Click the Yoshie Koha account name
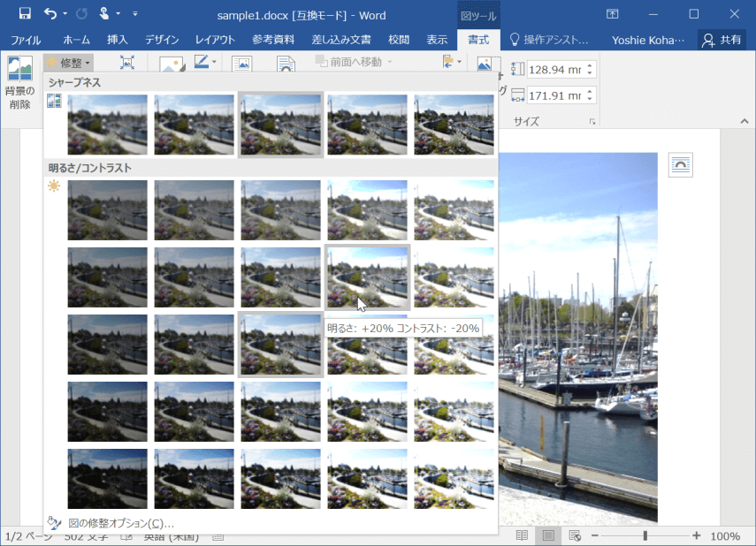 pyautogui.click(x=647, y=40)
